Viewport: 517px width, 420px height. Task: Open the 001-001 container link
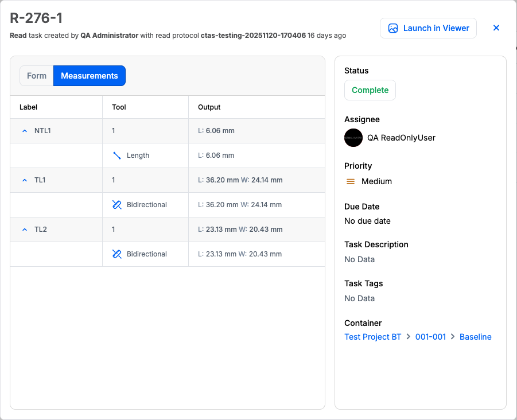pos(430,337)
